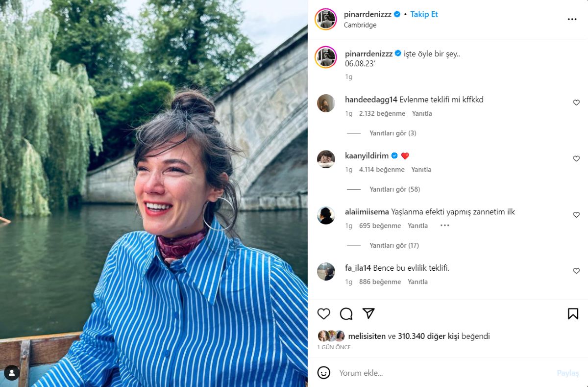588x387 pixels.
Task: Reply to fa_ila14's comment with Yanıtla
Action: [x=417, y=282]
